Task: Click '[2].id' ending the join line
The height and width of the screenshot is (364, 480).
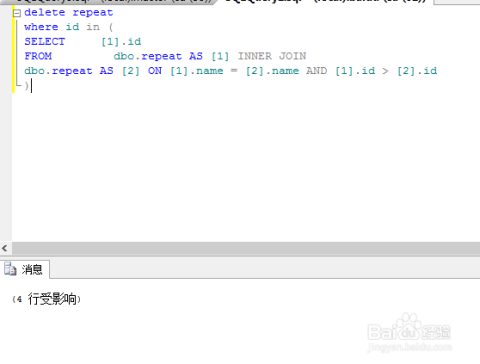Action: [x=417, y=71]
